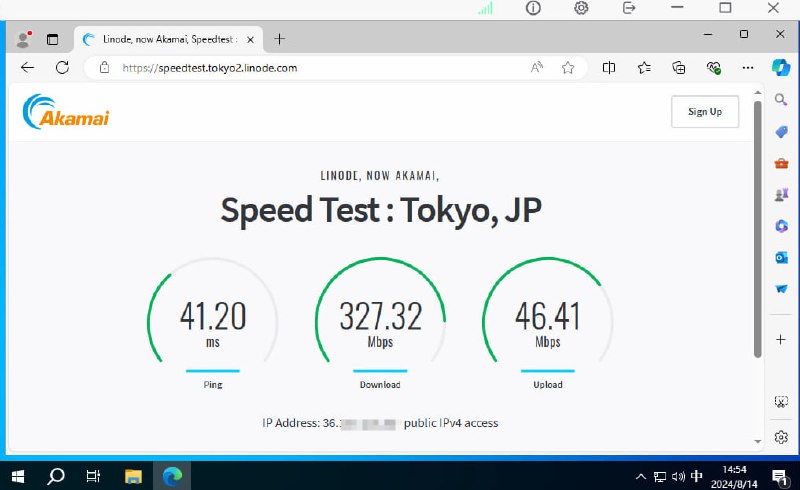800x490 pixels.
Task: Add this page to favorites star
Action: point(568,67)
